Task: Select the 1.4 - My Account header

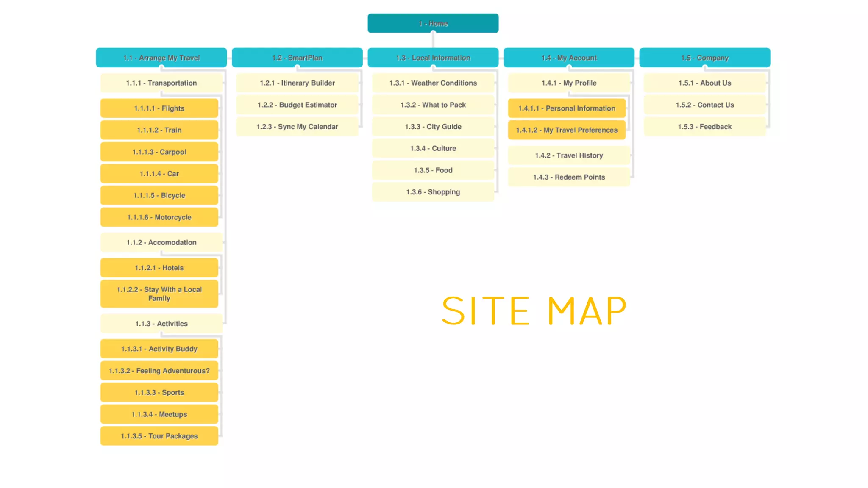Action: [569, 58]
